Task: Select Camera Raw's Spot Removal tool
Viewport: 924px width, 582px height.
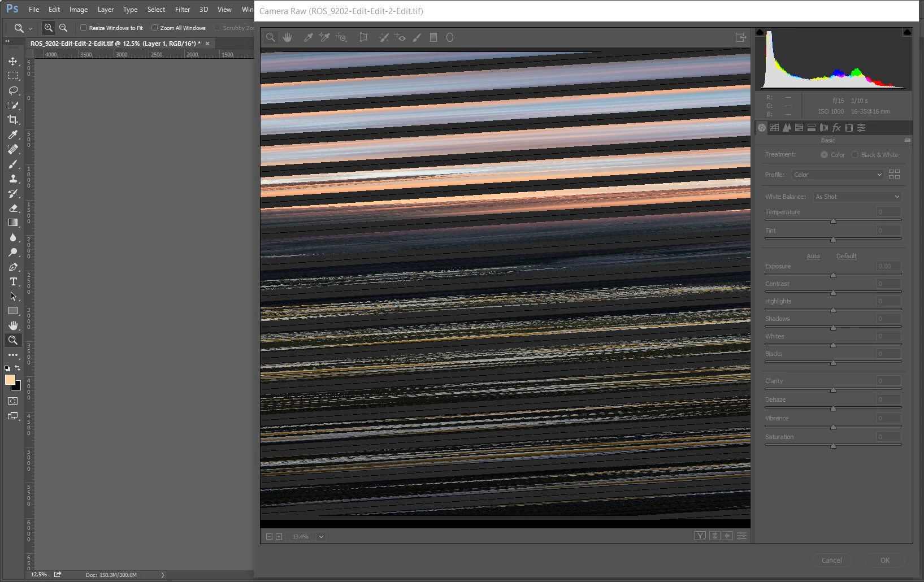Action: [x=384, y=37]
